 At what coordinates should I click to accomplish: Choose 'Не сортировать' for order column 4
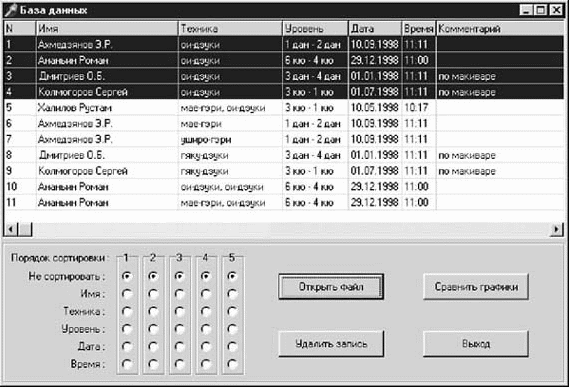point(206,277)
